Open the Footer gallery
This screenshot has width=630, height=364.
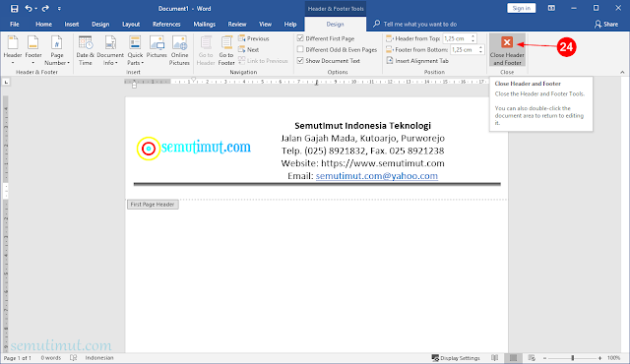[33, 50]
